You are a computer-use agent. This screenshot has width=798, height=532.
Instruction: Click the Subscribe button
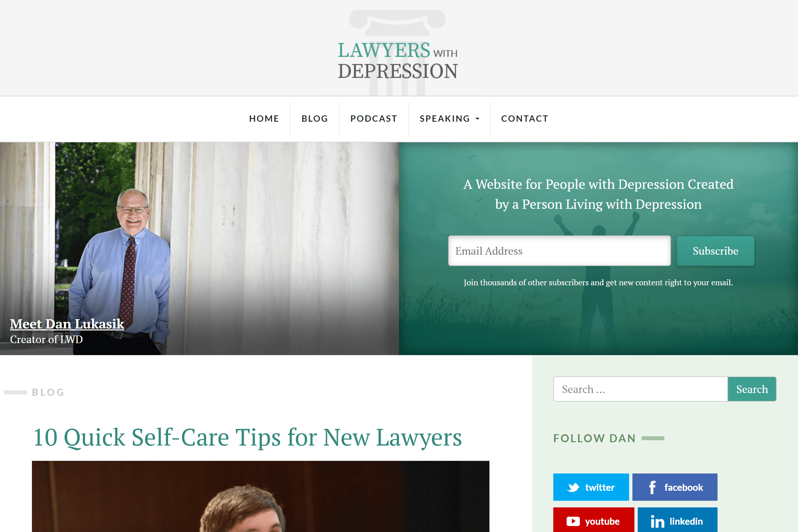715,251
